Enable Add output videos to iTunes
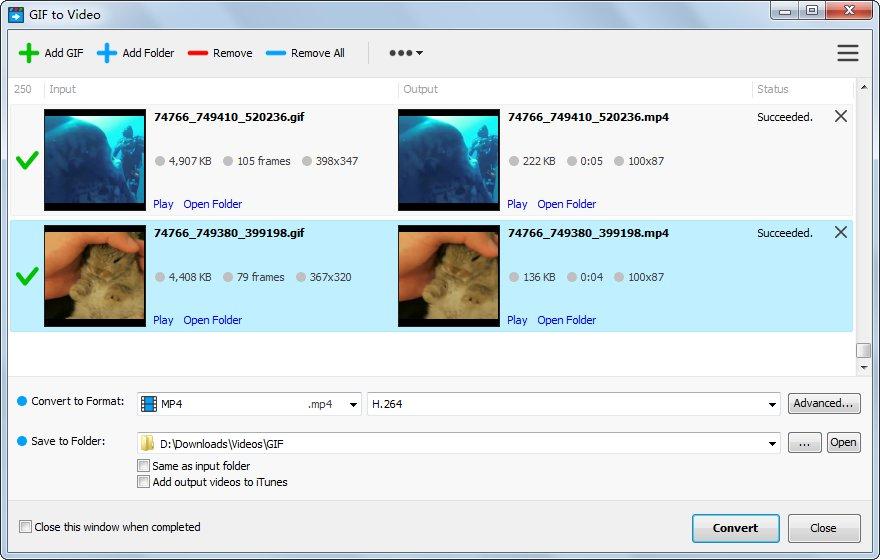Image resolution: width=880 pixels, height=560 pixels. pos(144,482)
